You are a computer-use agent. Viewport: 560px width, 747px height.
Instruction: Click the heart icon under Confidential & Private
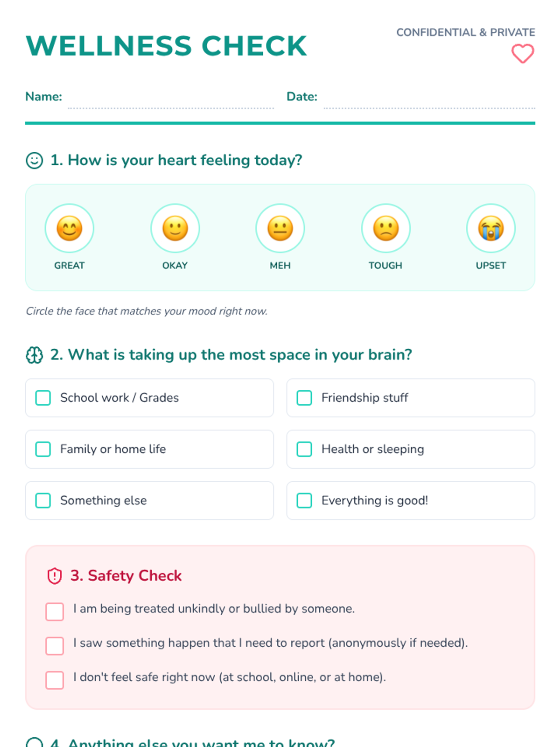[522, 54]
